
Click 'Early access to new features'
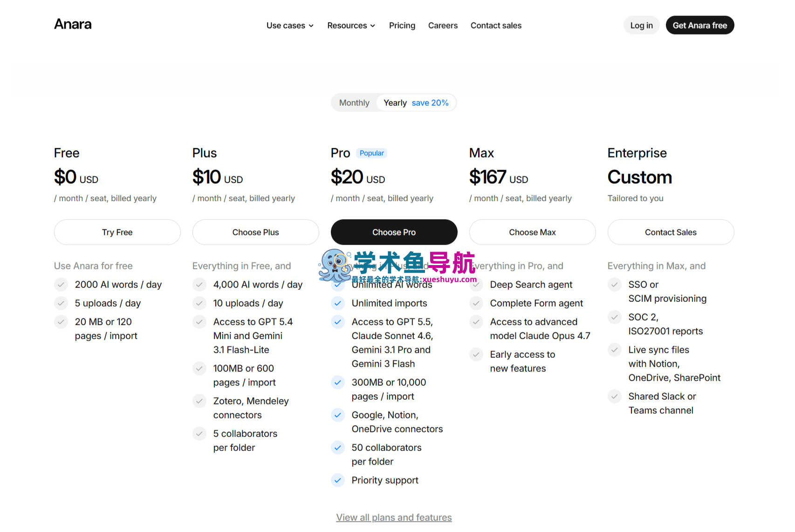click(x=523, y=361)
